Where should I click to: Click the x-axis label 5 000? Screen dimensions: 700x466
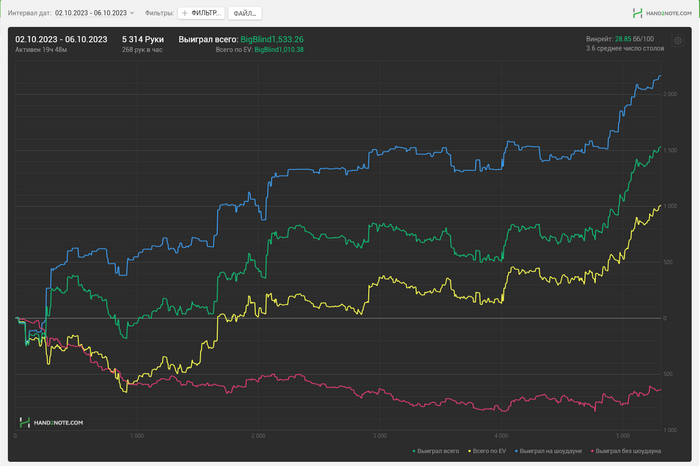point(623,435)
